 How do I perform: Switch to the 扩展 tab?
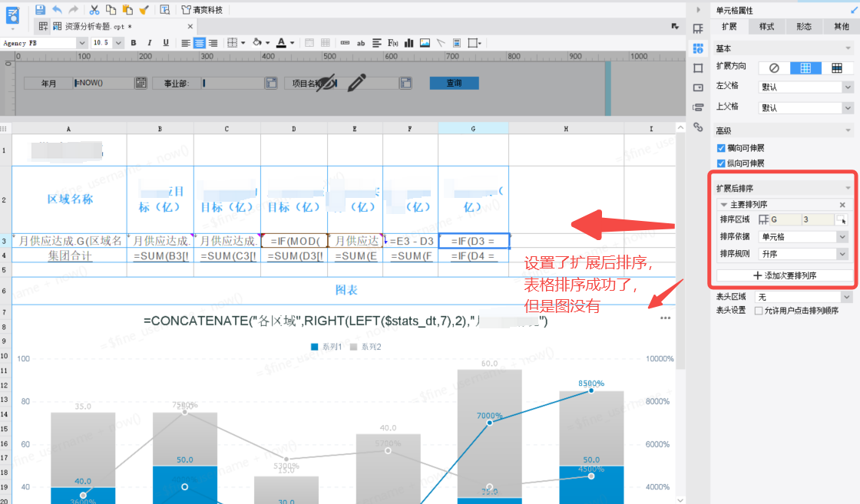pyautogui.click(x=729, y=26)
